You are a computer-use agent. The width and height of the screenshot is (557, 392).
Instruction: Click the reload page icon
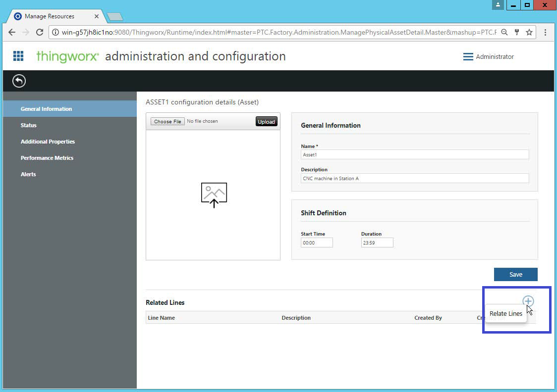tap(40, 32)
